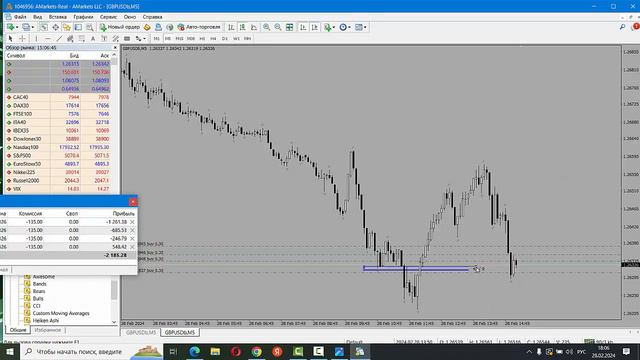Expand the Periods dropdown arrow
640x360 pixels.
coord(349,27)
